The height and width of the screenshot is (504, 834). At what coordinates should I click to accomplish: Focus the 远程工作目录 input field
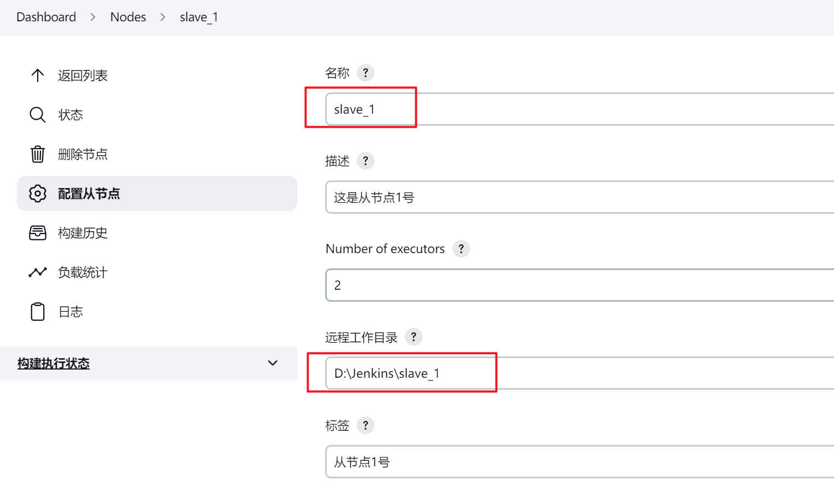point(580,373)
